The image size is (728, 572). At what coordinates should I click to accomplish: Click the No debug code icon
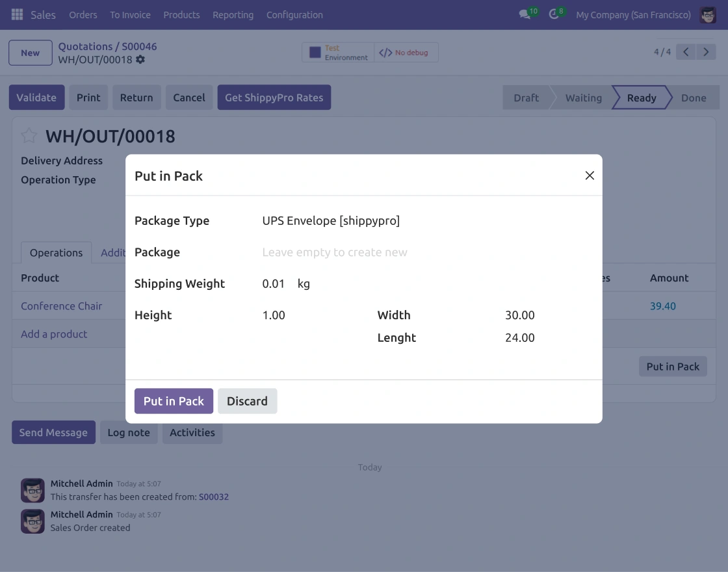(x=385, y=53)
